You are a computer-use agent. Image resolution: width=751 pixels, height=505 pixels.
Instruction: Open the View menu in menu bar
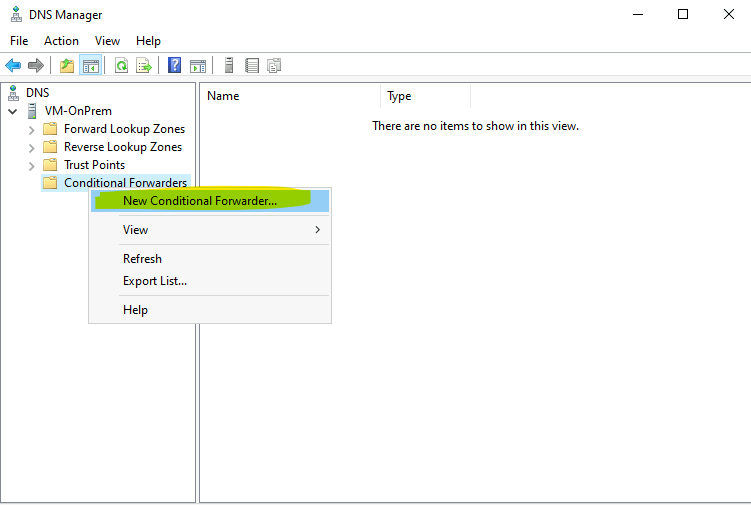[107, 41]
